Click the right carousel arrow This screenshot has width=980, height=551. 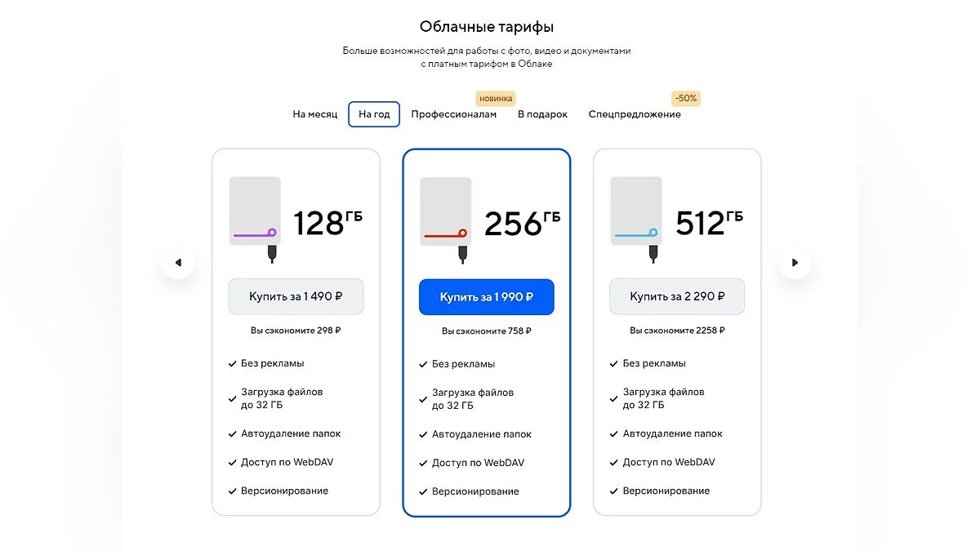[795, 263]
